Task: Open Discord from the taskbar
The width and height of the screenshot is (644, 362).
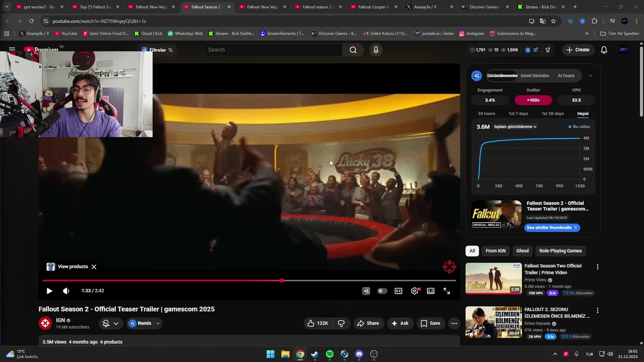Action: pyautogui.click(x=359, y=354)
